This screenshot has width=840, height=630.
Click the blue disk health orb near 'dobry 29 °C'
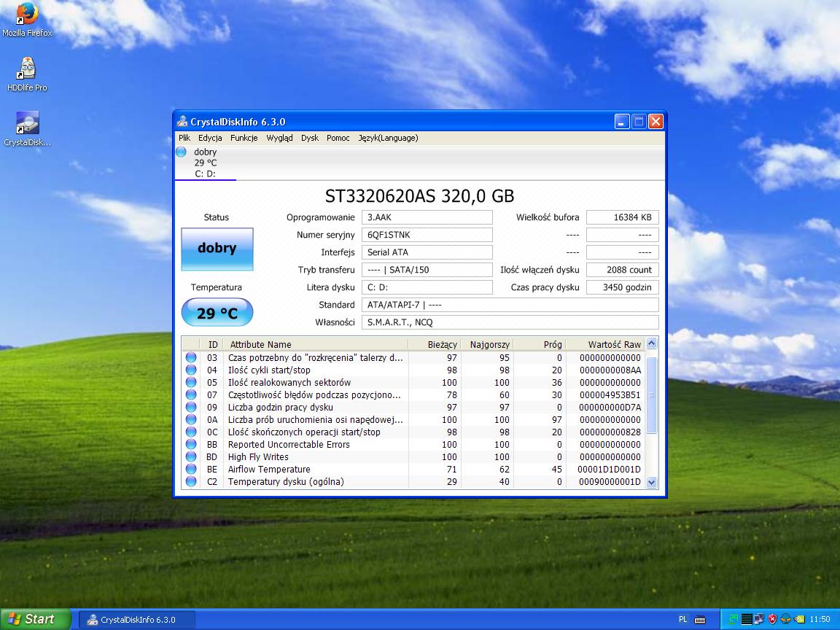[181, 152]
